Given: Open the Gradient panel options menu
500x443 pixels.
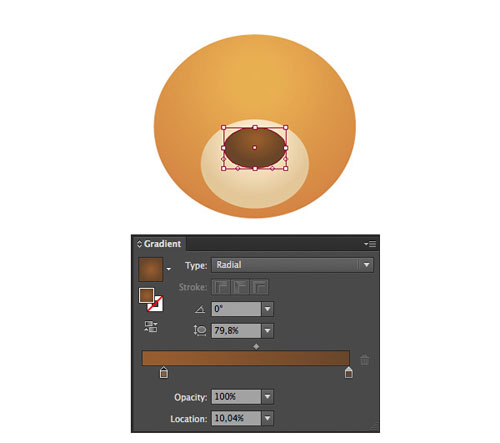Looking at the screenshot, I should [x=370, y=244].
